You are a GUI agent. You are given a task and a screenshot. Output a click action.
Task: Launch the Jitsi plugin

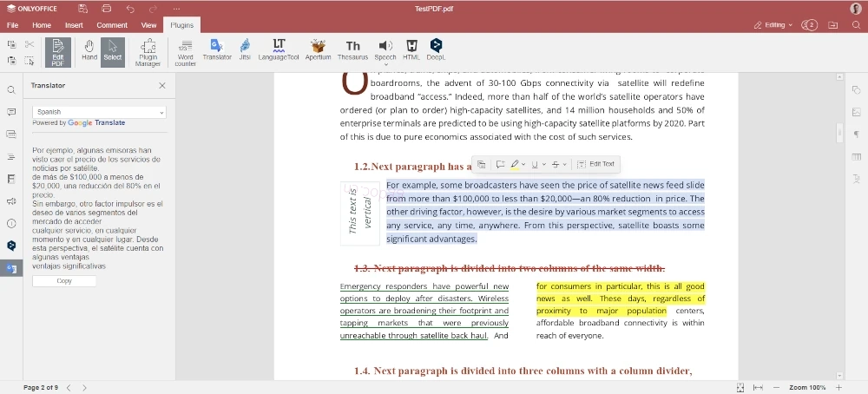(245, 49)
